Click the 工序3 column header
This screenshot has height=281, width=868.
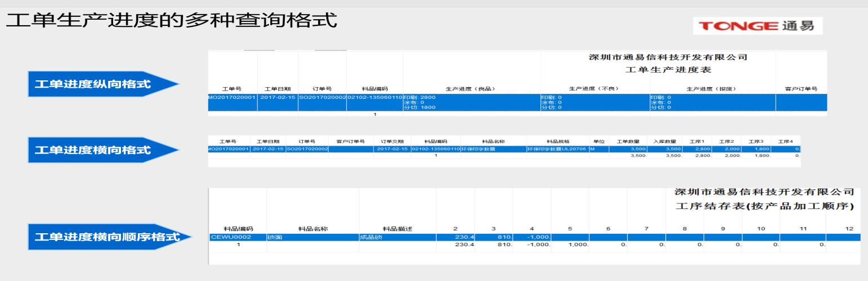757,141
